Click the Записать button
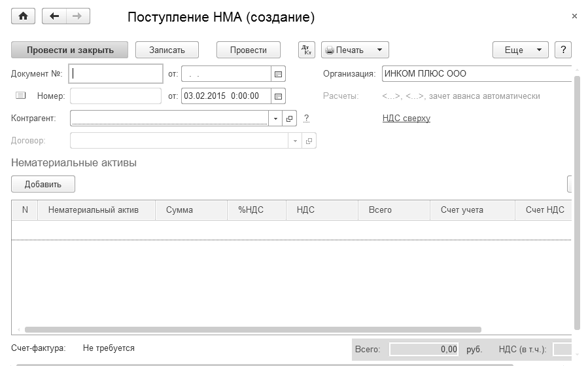This screenshot has width=588, height=366. [x=167, y=50]
